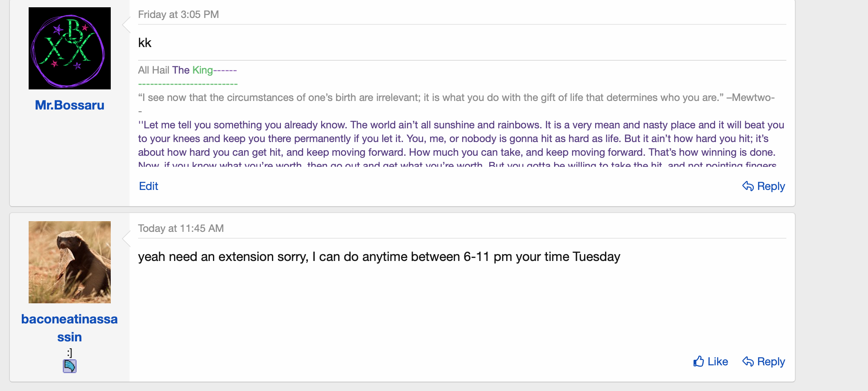Click the Reply arrow icon under baconeatinassassin's post

pyautogui.click(x=748, y=361)
